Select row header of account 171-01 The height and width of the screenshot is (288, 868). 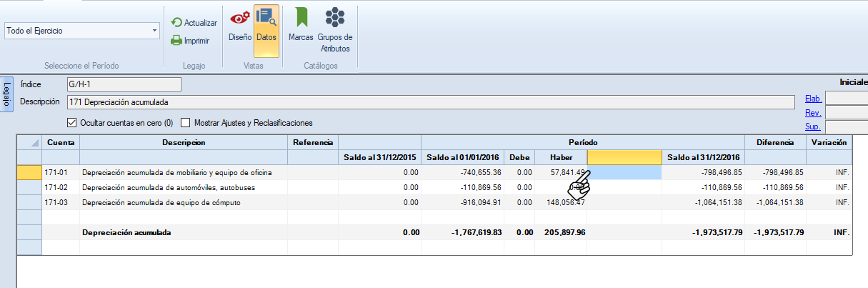click(29, 172)
